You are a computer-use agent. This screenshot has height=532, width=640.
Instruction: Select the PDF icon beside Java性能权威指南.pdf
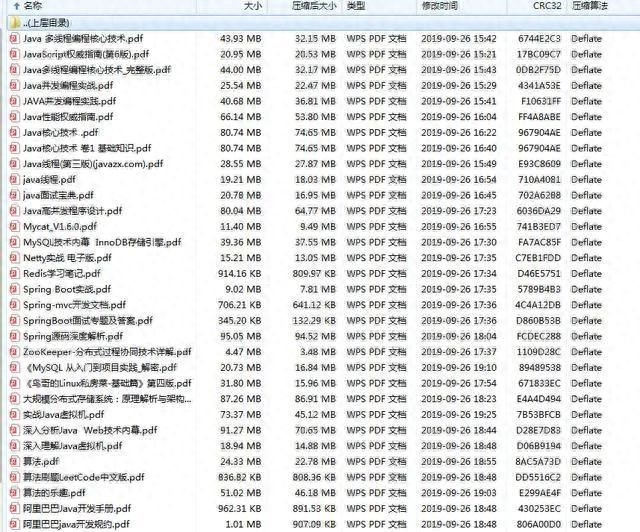(14, 117)
